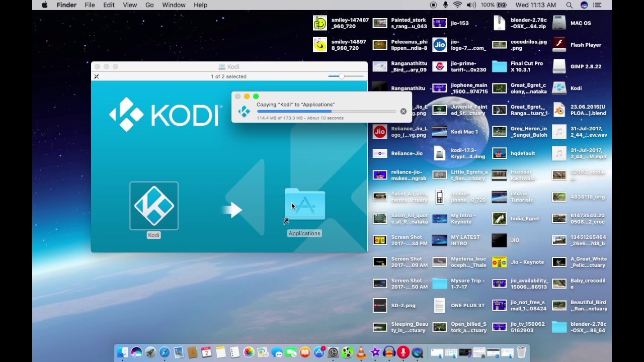Open the Trash in the Dock

521,352
